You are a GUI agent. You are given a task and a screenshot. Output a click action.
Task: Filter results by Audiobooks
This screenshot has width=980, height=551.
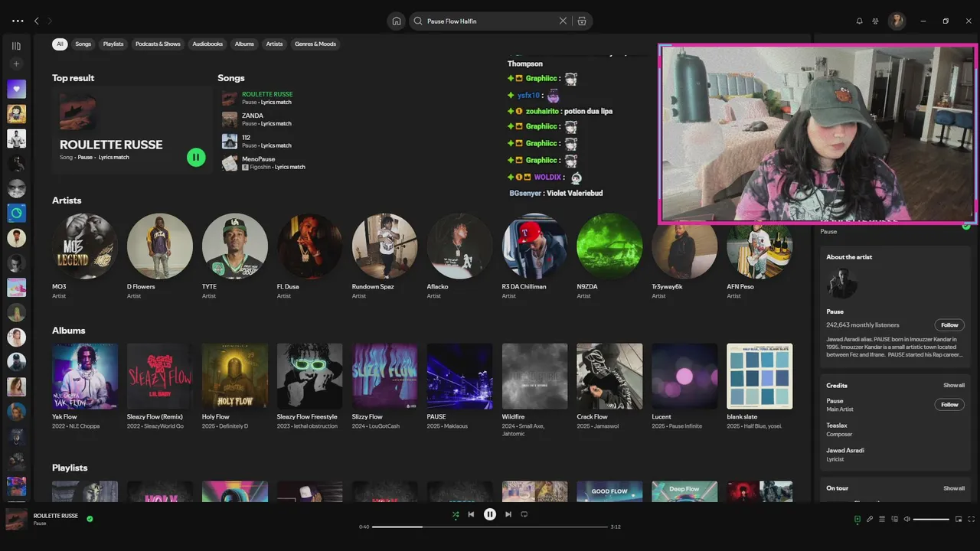pyautogui.click(x=207, y=44)
